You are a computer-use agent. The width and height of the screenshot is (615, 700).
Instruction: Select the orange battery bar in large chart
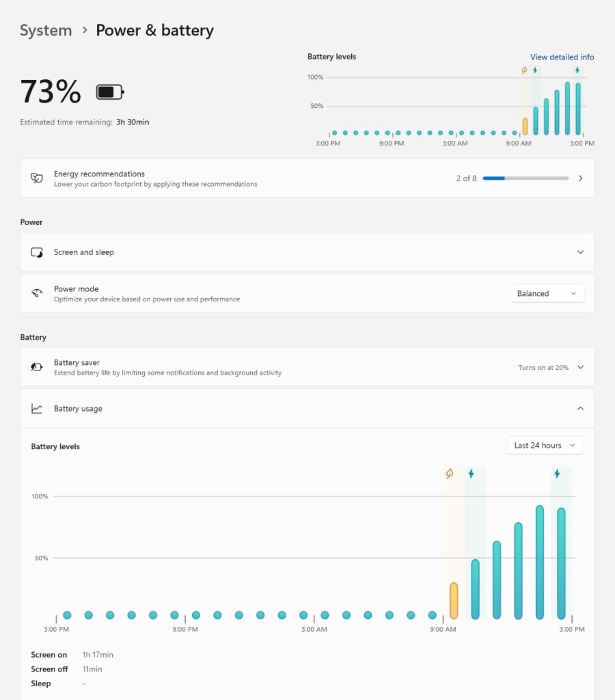coord(454,601)
